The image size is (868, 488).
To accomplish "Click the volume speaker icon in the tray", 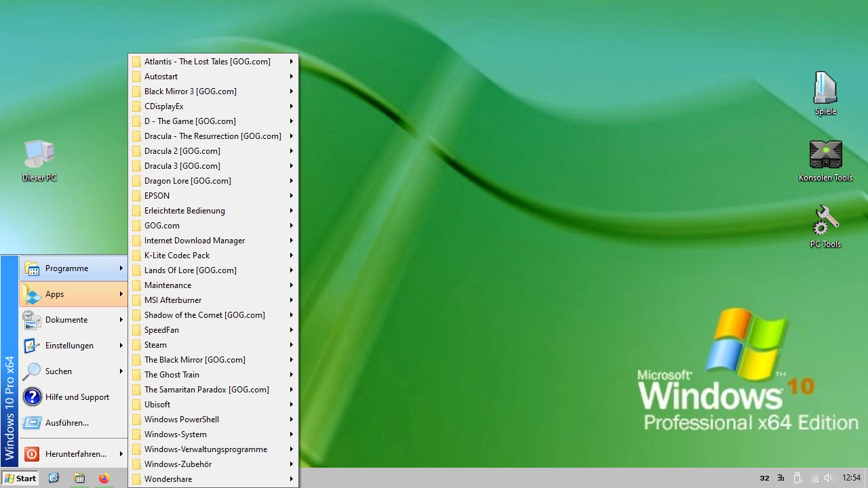I will click(x=830, y=478).
